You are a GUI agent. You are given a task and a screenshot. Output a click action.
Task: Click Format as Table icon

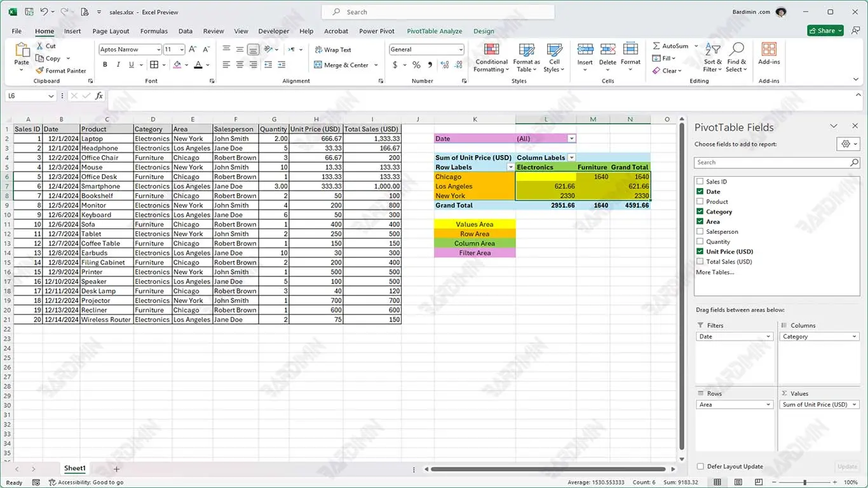[x=526, y=51]
